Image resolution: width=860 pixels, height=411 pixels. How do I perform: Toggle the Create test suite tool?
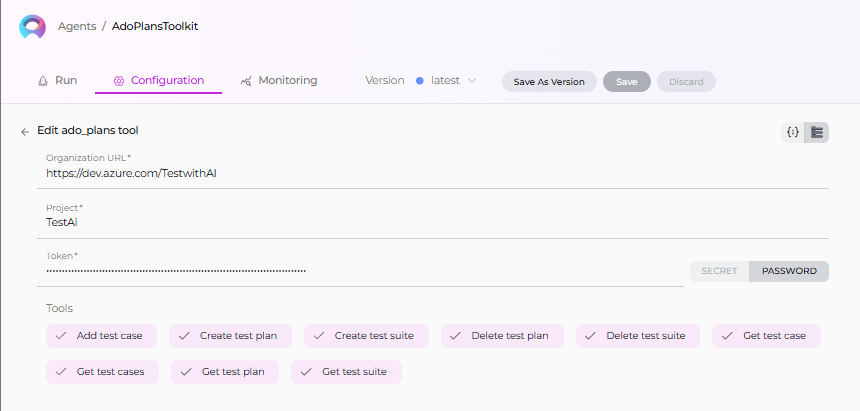pos(366,336)
